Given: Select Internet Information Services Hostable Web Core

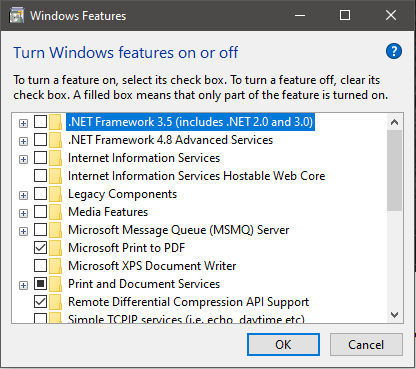Looking at the screenshot, I should click(196, 176).
